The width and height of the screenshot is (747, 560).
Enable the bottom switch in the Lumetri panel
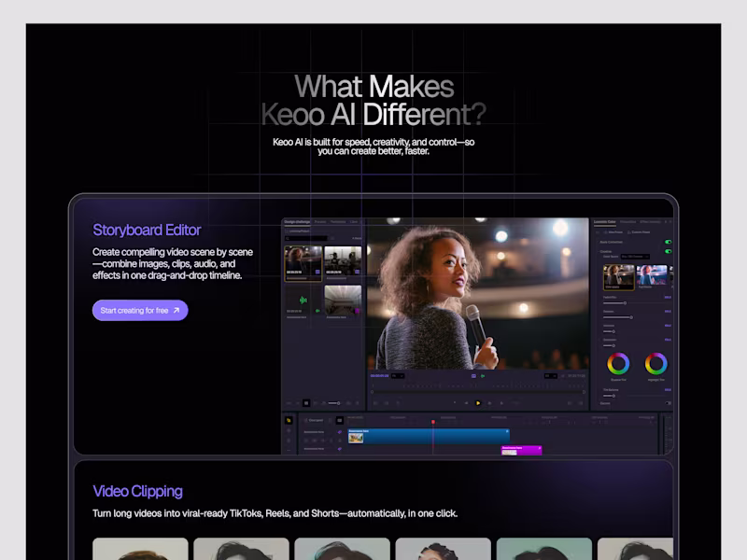pyautogui.click(x=668, y=403)
